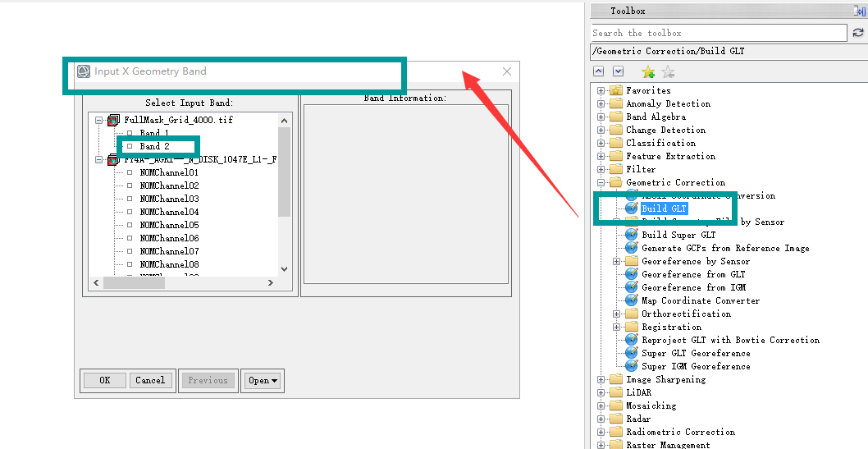Screen dimensions: 868x449
Task: Click the band list scroll-up arrow
Action: click(x=284, y=121)
